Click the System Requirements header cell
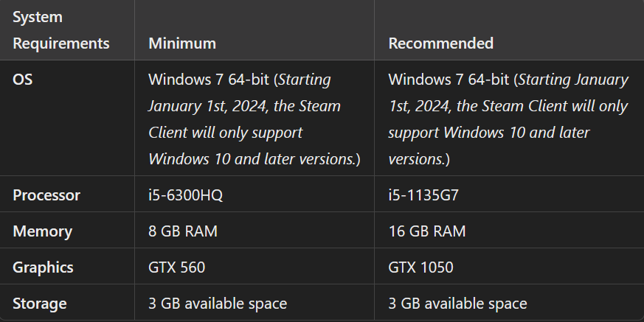Screen dimensions: 644x322 pyautogui.click(x=60, y=30)
